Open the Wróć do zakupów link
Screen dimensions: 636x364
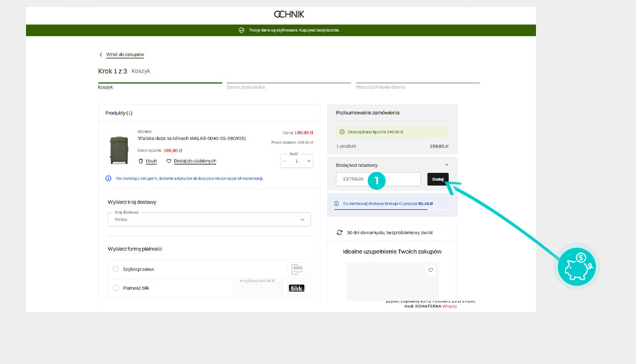125,54
